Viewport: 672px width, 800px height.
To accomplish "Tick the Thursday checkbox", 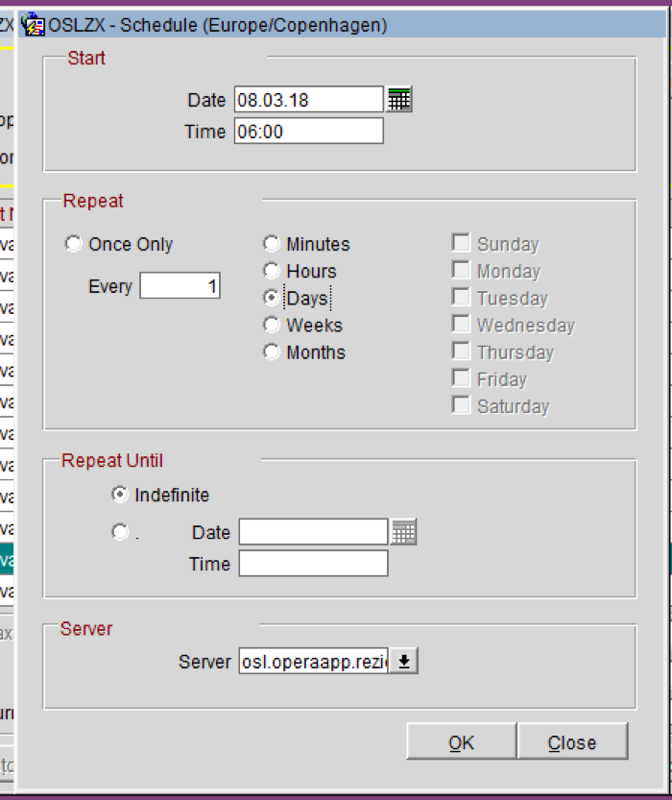I will click(x=461, y=352).
